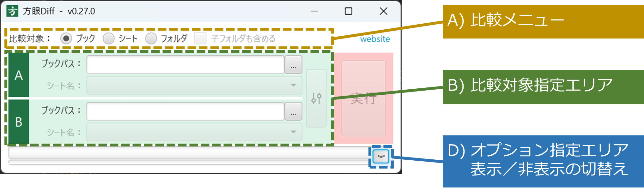This screenshot has width=644, height=190.
Task: Click the browse button for book path A
Action: 293,65
